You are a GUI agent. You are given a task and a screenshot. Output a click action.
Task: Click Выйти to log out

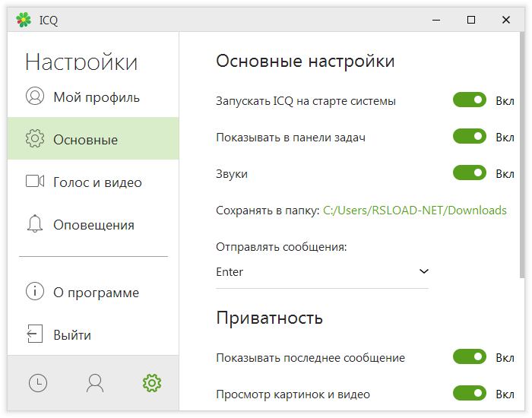click(72, 335)
